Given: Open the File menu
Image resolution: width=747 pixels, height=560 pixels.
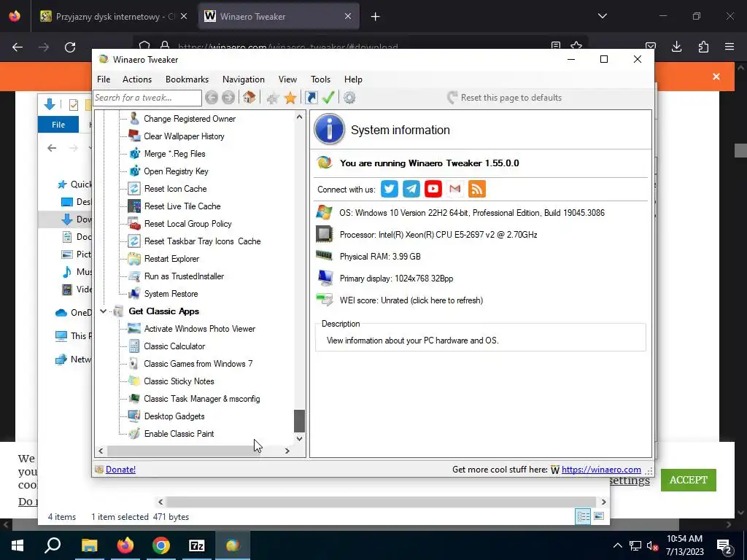Looking at the screenshot, I should click(x=104, y=79).
